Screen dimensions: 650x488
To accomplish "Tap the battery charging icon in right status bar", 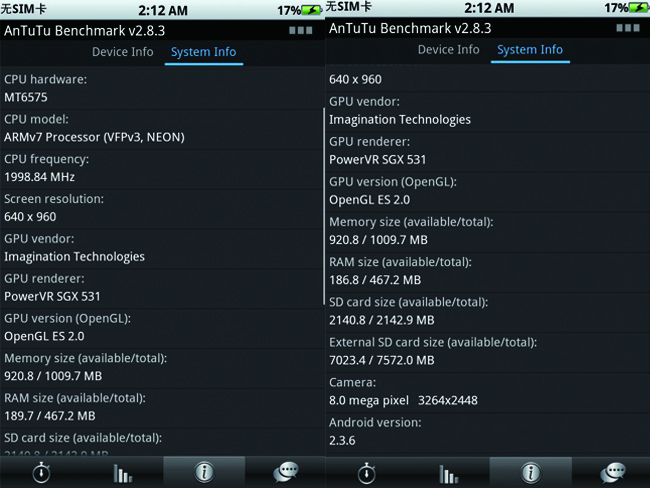I will tap(639, 7).
